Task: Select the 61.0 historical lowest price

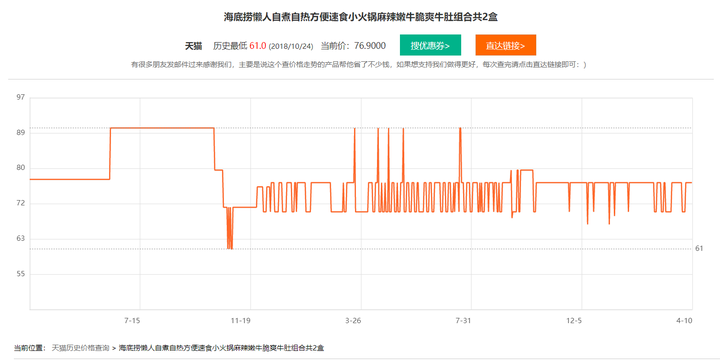Action: click(258, 46)
